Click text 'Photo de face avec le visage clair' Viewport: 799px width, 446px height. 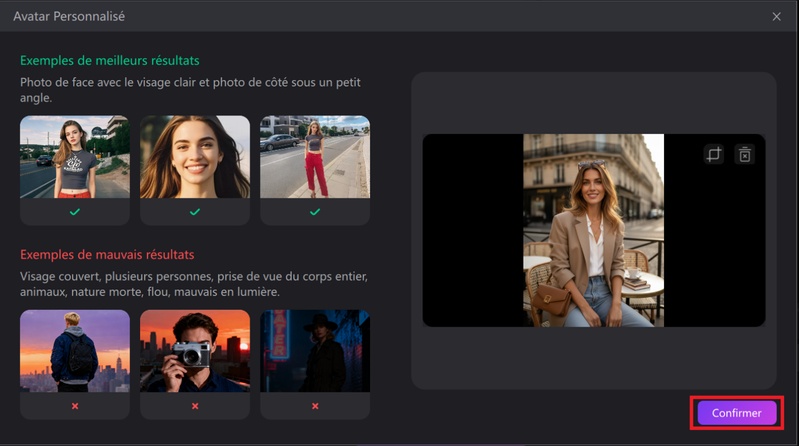(x=114, y=82)
